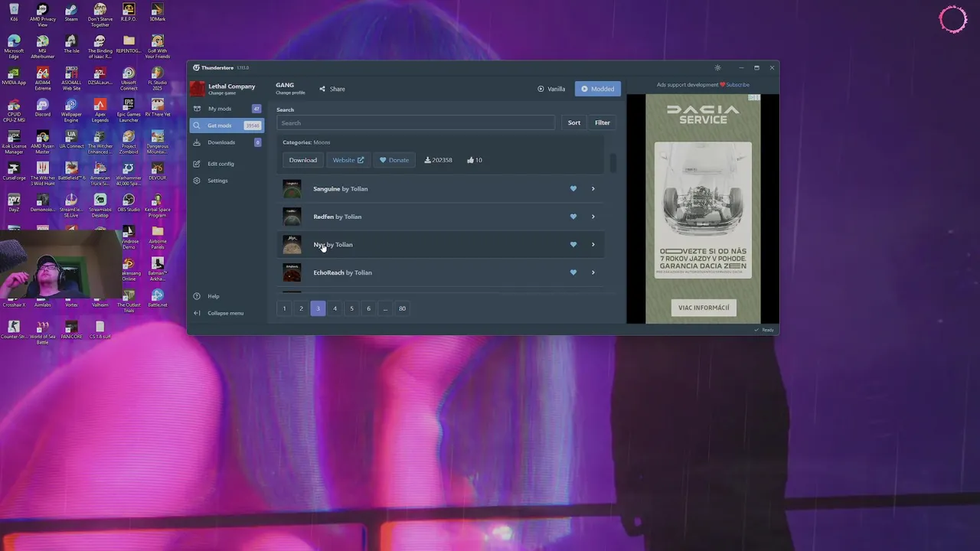Expand the Redfen by Tolian row chevron

coord(593,217)
